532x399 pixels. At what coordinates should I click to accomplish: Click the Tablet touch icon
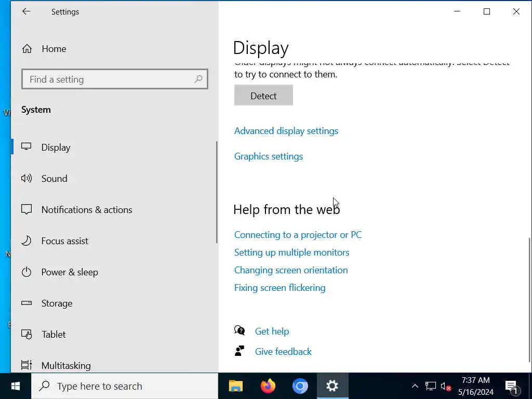coord(26,334)
